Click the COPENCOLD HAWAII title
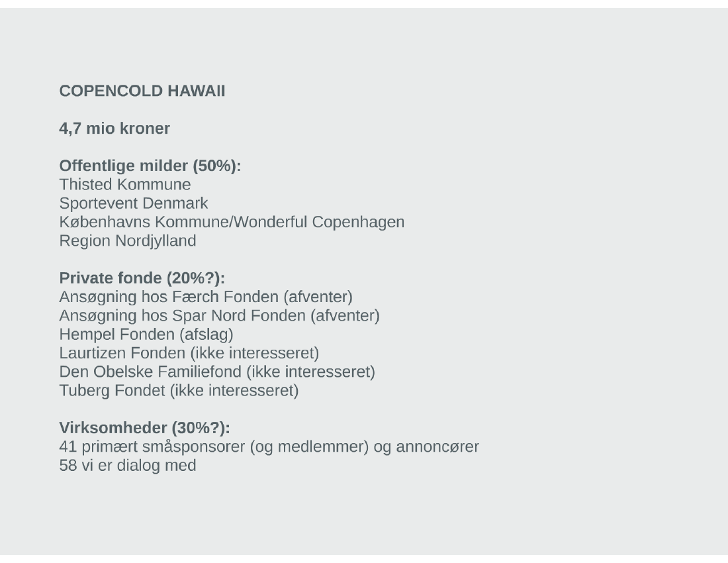The image size is (728, 563). click(142, 91)
